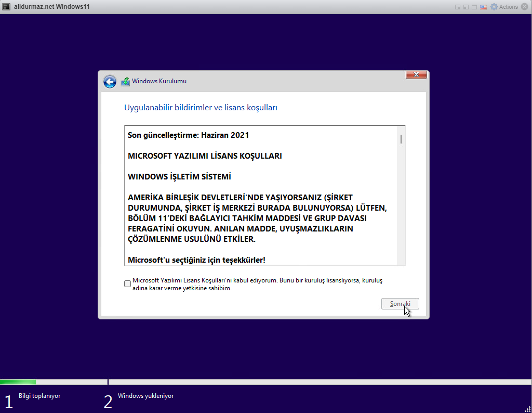Click the license text scrollbar thumb
The height and width of the screenshot is (413, 532).
pyautogui.click(x=401, y=139)
